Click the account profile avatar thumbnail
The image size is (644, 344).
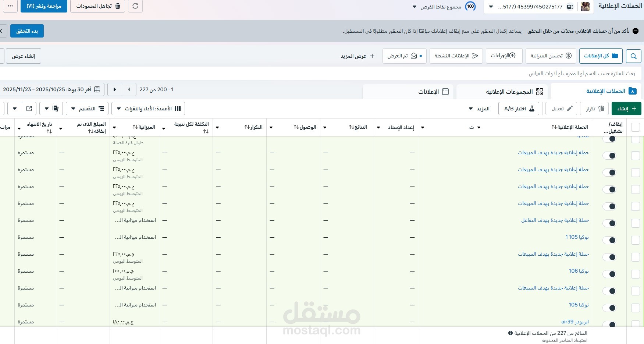[585, 7]
